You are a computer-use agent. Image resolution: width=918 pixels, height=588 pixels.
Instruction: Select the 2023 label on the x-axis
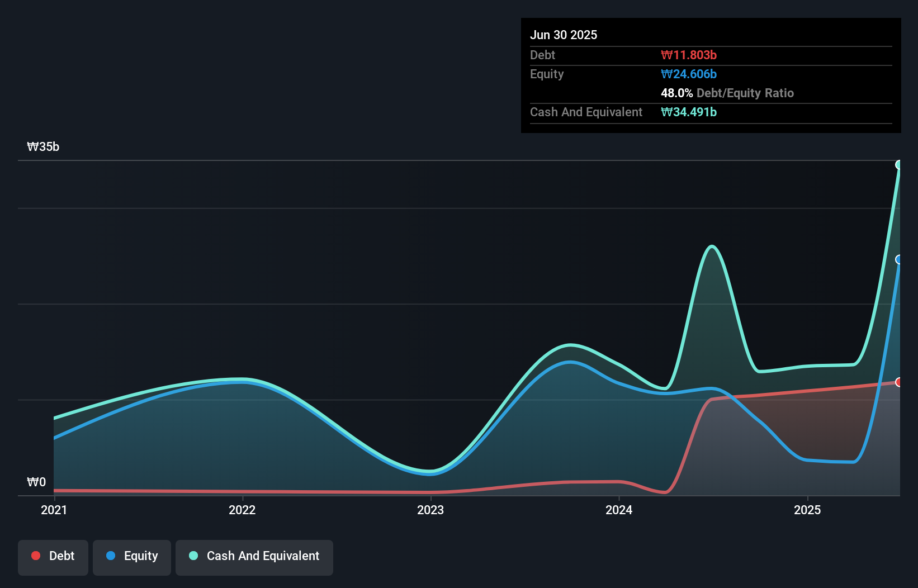pyautogui.click(x=430, y=510)
